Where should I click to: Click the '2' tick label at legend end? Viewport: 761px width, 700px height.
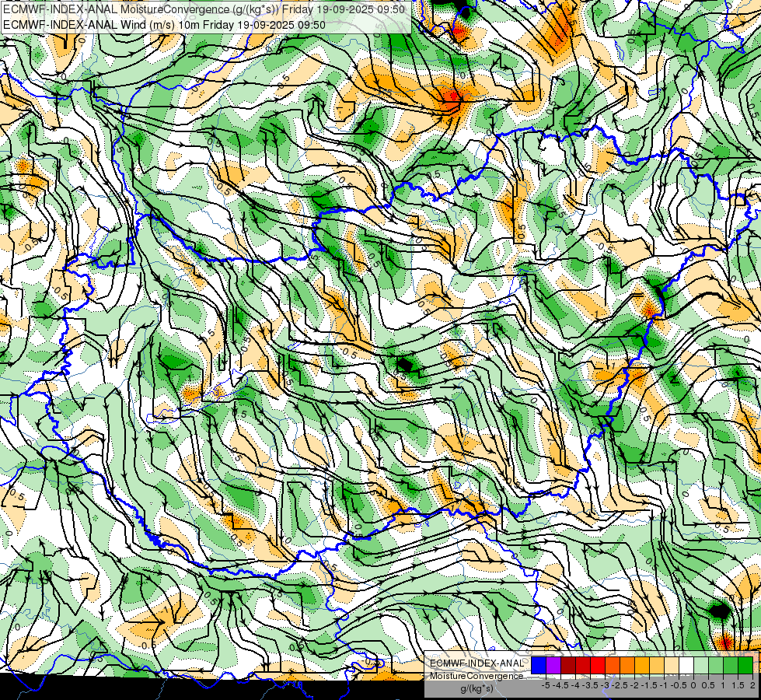click(x=752, y=685)
